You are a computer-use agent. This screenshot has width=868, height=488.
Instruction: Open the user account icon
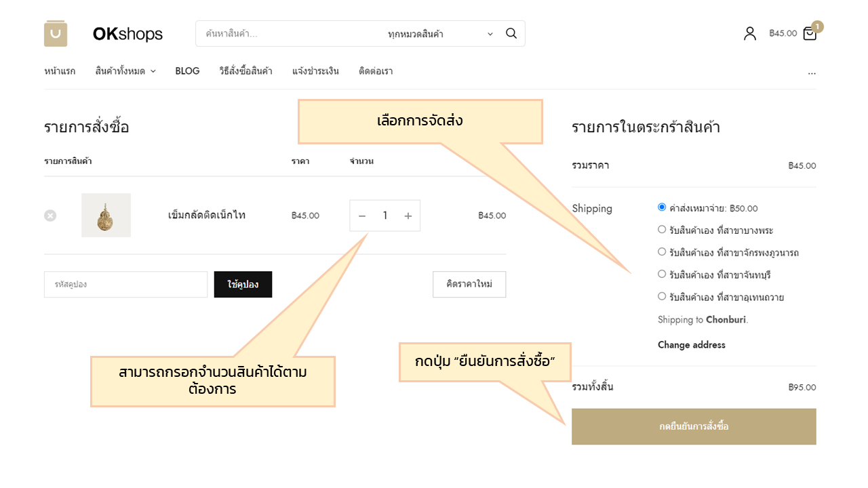749,33
